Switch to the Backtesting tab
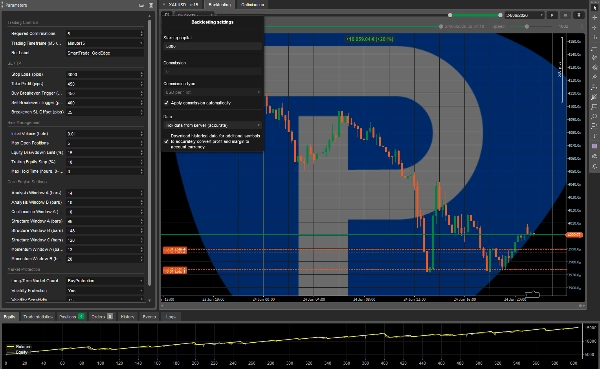The width and height of the screenshot is (600, 369). [220, 5]
